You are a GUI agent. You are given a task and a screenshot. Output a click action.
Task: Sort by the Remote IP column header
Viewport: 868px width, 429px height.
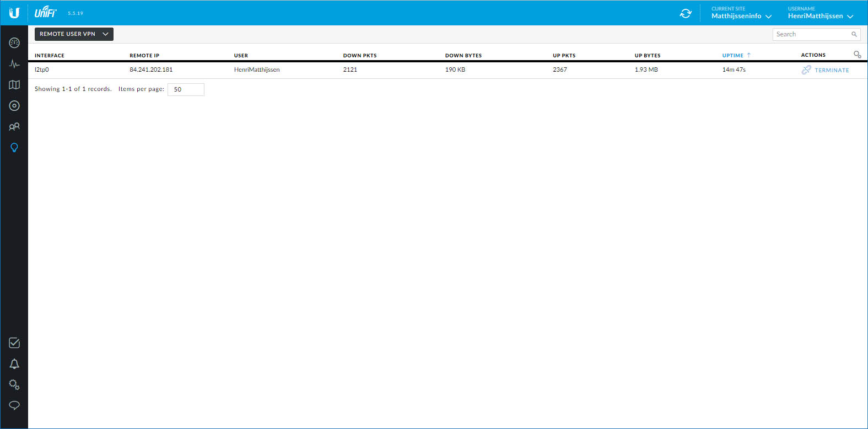point(144,56)
